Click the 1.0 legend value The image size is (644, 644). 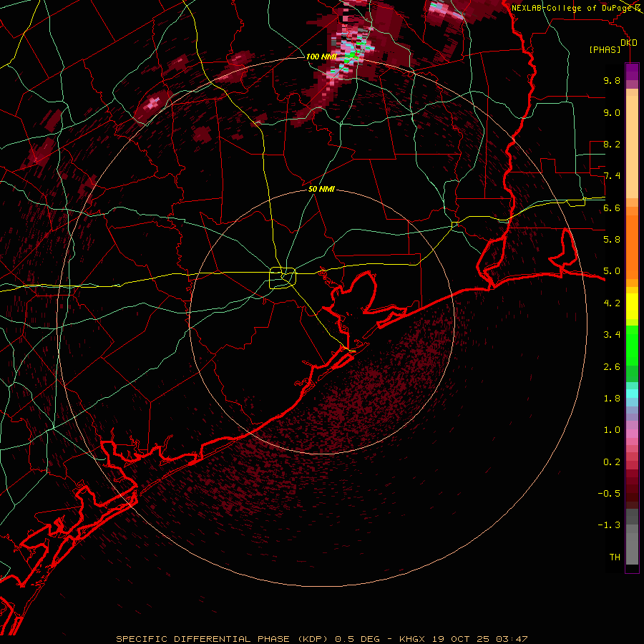[x=612, y=430]
